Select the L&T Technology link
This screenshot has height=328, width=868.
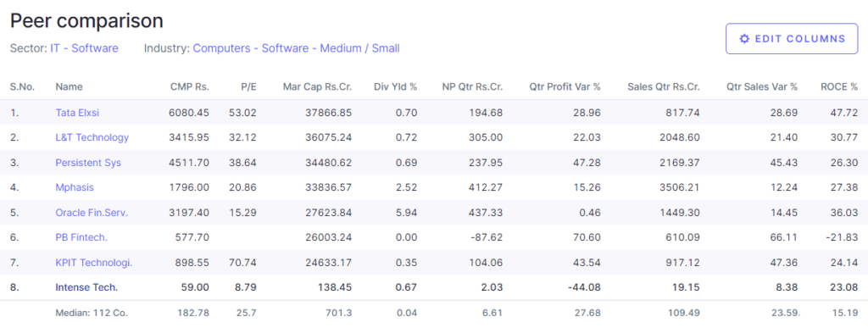[x=92, y=137]
